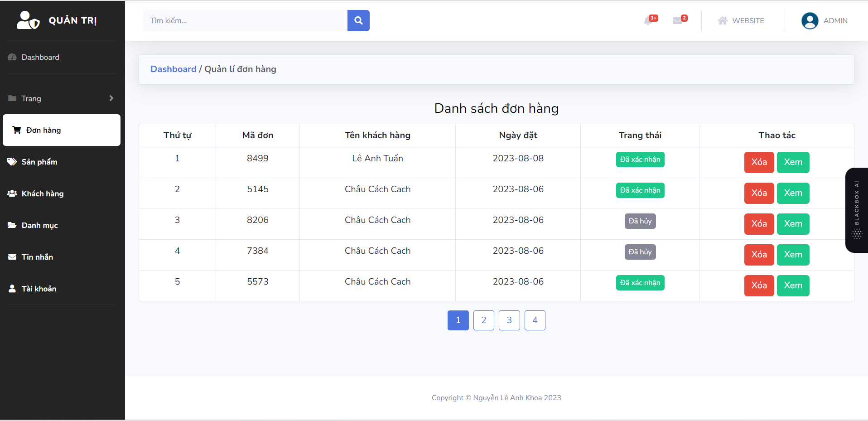Click the ADMIN user avatar icon
Screen dimensions: 868x421
coord(810,21)
